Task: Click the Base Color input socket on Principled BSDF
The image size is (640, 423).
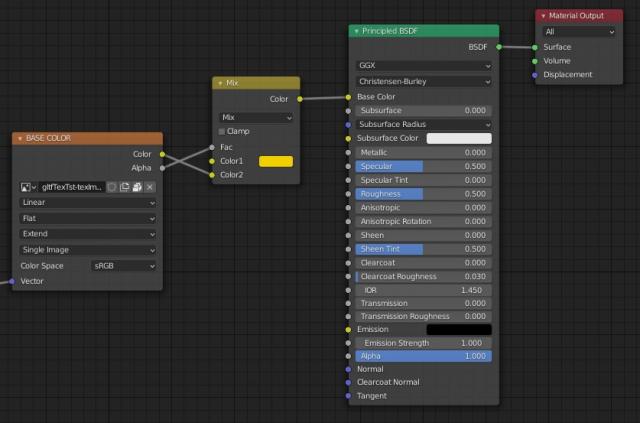Action: 348,97
